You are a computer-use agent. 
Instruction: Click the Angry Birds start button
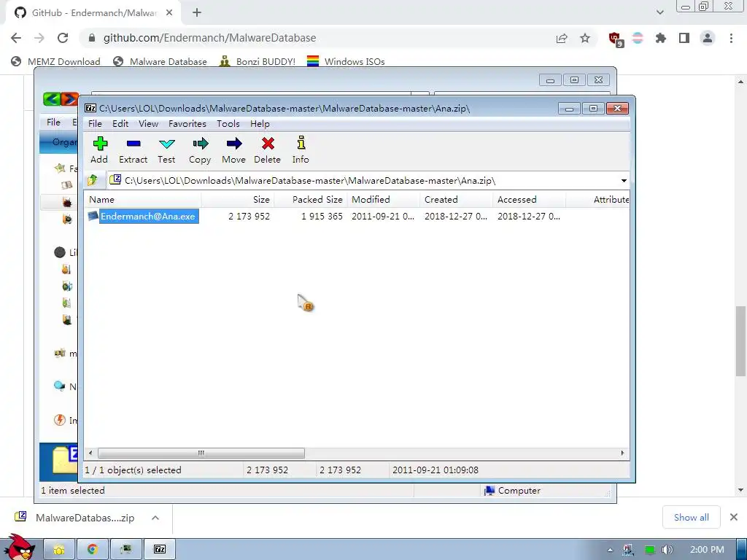click(20, 548)
